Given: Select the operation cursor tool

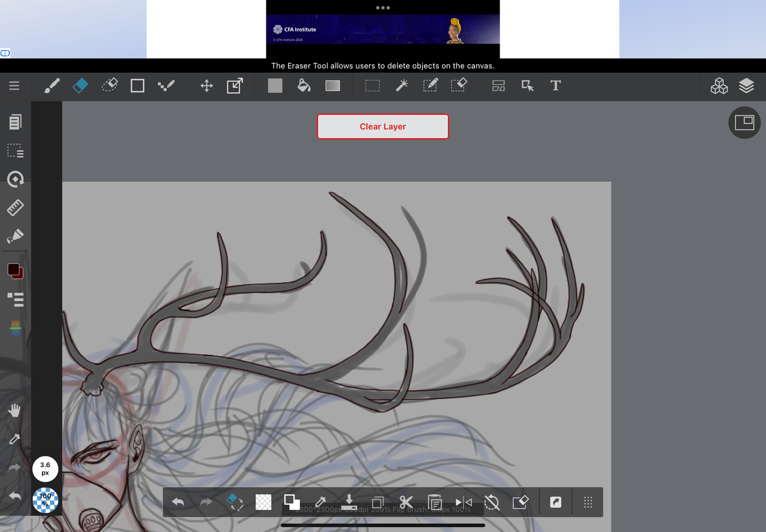Looking at the screenshot, I should click(527, 86).
